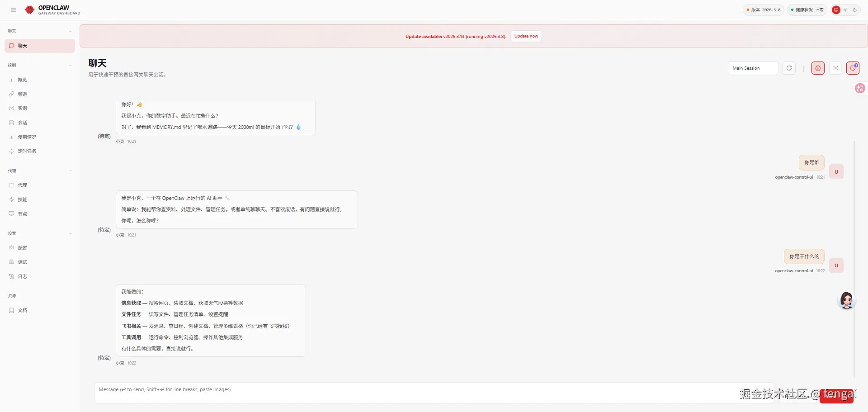Click the OpenClaw lobster logo
The width and height of the screenshot is (868, 412).
pyautogui.click(x=30, y=10)
